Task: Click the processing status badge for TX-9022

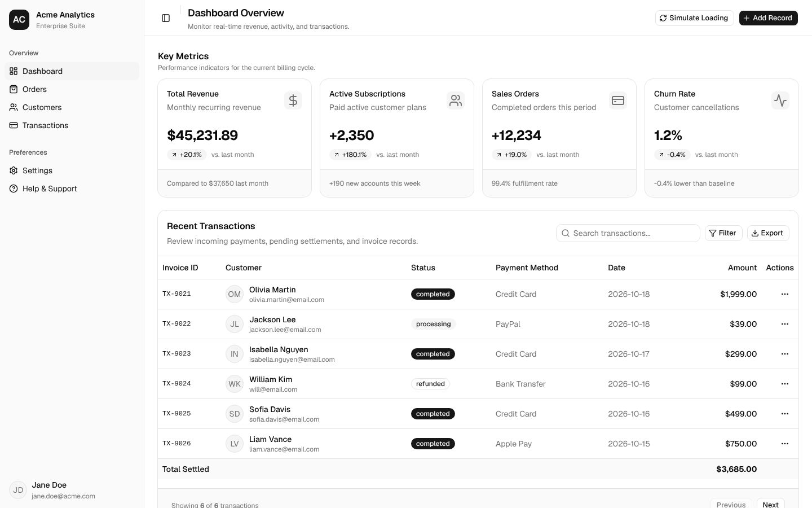Action: coord(433,324)
